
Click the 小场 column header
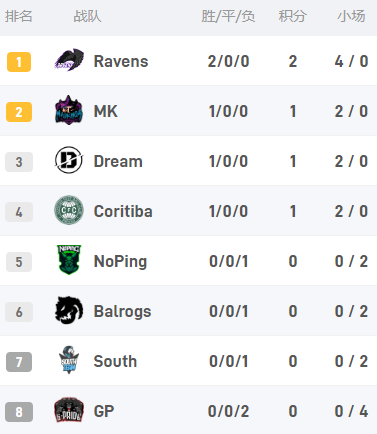click(x=351, y=16)
